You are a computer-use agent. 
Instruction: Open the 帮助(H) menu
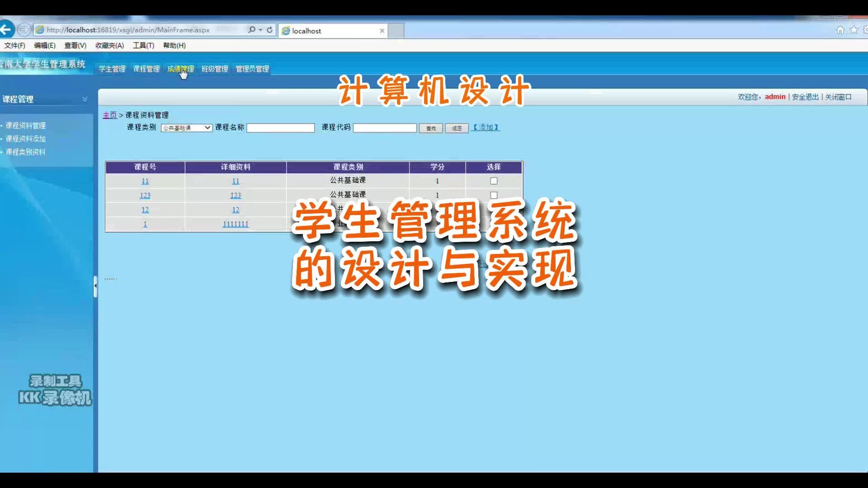pos(174,45)
